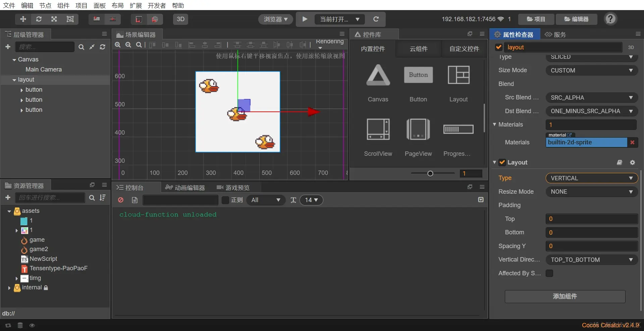Image resolution: width=644 pixels, height=331 pixels.
Task: Click the asset sort order icon
Action: point(103,198)
